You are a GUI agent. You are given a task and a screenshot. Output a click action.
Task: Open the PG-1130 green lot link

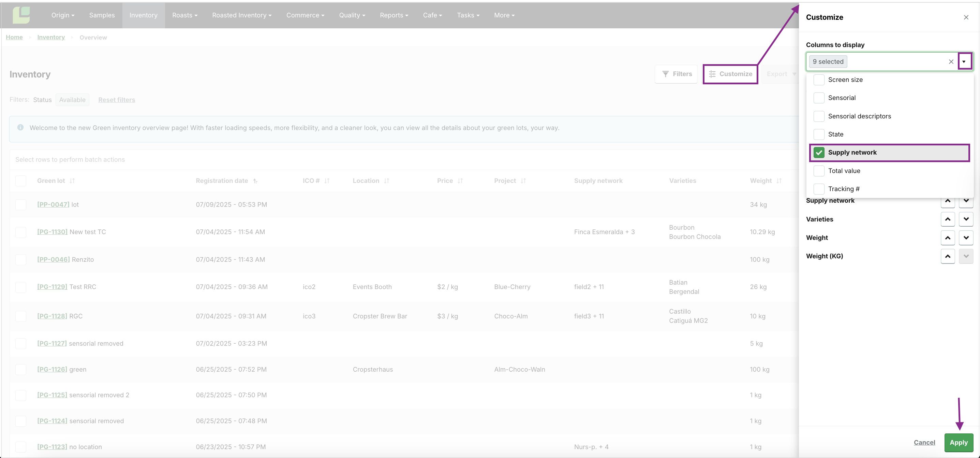click(x=52, y=232)
